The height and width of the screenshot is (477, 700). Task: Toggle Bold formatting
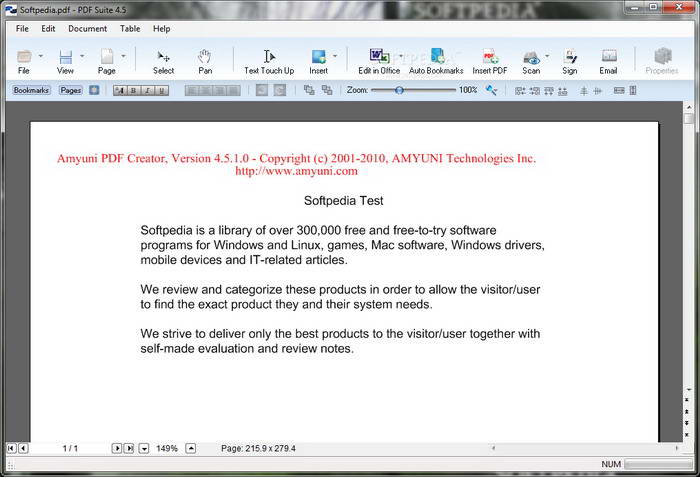[133, 91]
